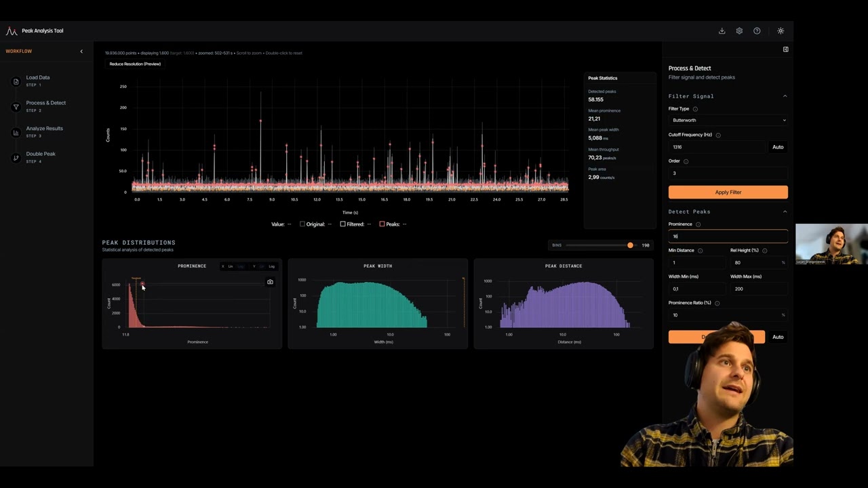Toggle the Filtered signal checkbox
868x488 pixels.
[342, 224]
